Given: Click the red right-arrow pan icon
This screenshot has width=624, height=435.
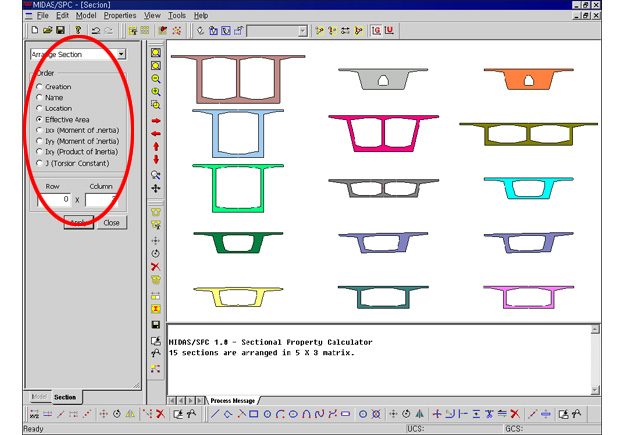Looking at the screenshot, I should (x=156, y=121).
